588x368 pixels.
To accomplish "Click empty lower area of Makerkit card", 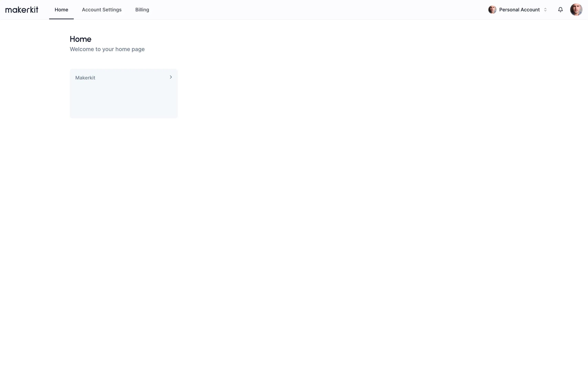I will 124,105.
